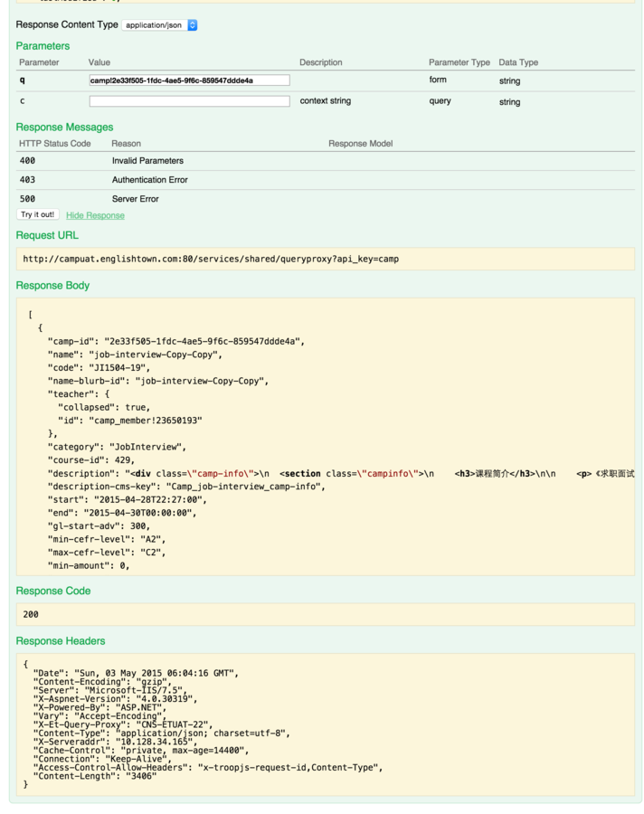The height and width of the screenshot is (814, 644).
Task: Click the "collapsed": true line
Action: [x=104, y=408]
